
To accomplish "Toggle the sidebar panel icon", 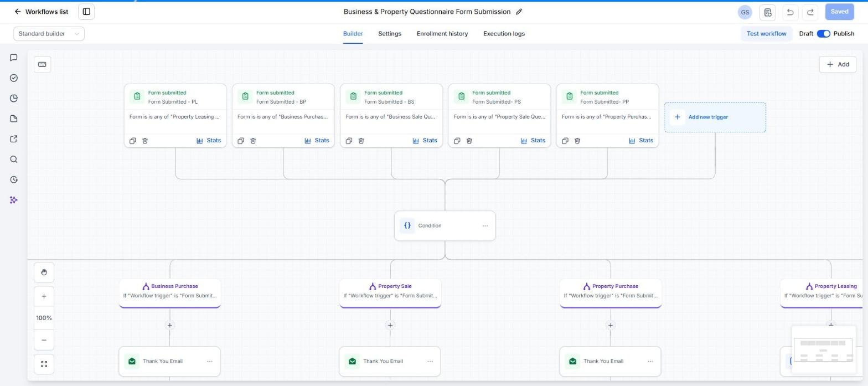I will (86, 12).
